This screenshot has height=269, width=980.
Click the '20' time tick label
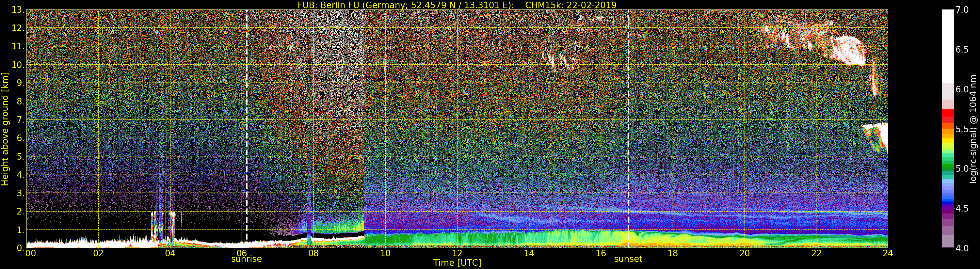(x=745, y=253)
